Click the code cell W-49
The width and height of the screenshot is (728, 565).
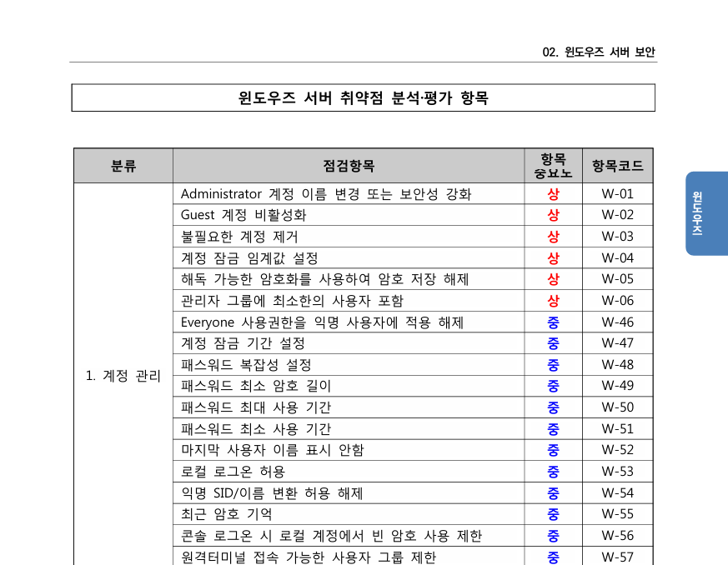[617, 386]
